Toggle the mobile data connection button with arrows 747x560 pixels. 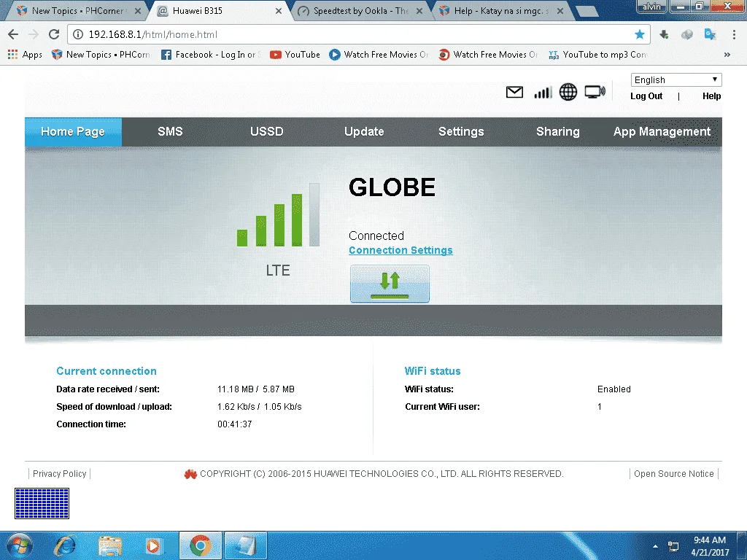coord(390,284)
